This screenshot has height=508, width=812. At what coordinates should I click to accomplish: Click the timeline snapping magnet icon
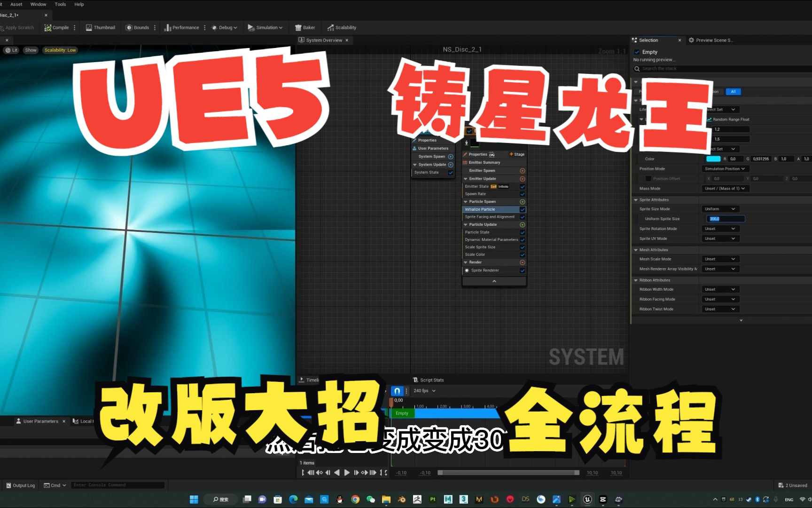[397, 391]
